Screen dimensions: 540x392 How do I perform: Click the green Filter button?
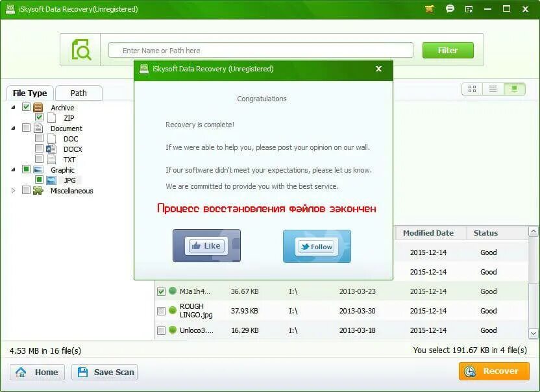[x=448, y=50]
